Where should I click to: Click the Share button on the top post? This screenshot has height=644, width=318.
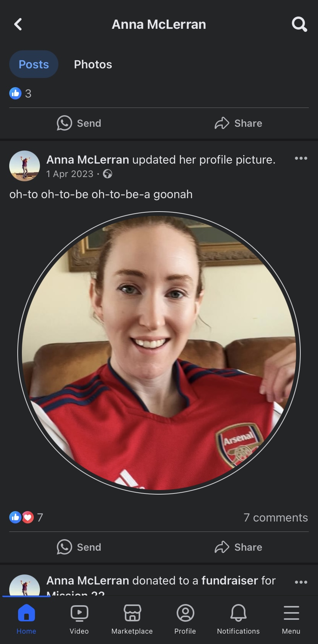pos(238,123)
